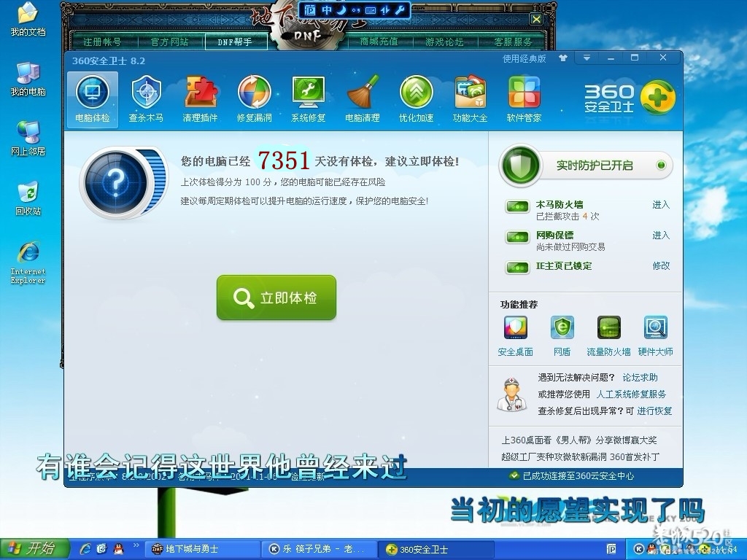Open the 修复漏洞 (Patch Vulnerabilities) tool
This screenshot has width=747, height=560.
pos(254,98)
